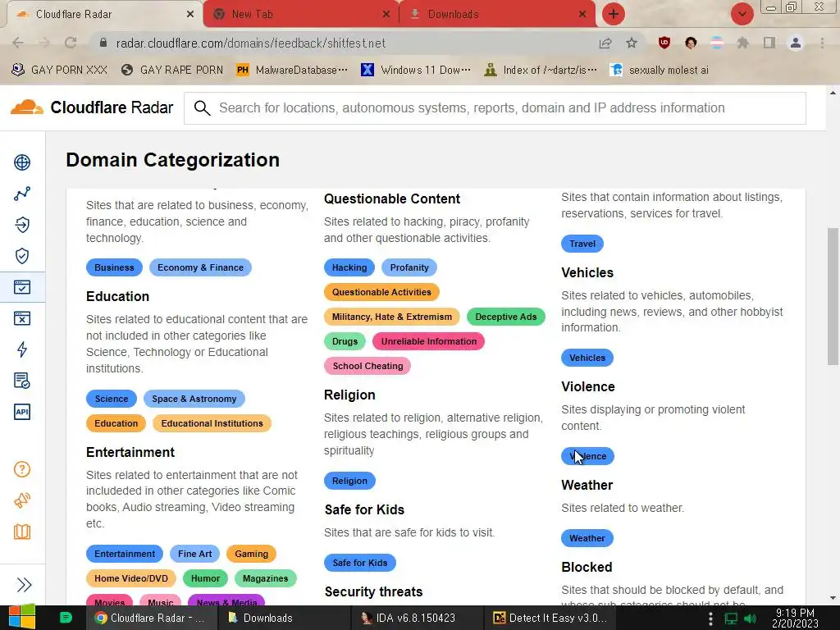Toggle the browser side panel icon
This screenshot has width=840, height=630.
[x=769, y=43]
